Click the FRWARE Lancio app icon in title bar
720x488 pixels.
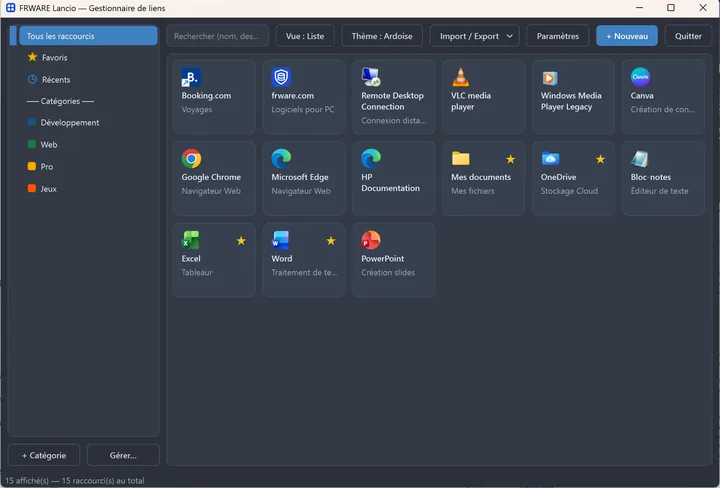coord(11,8)
